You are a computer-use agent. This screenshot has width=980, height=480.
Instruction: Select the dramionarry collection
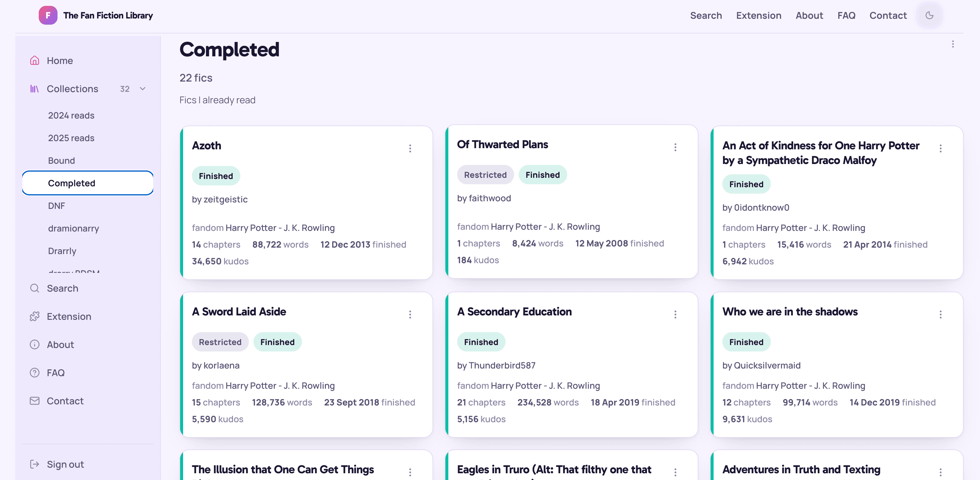tap(73, 228)
